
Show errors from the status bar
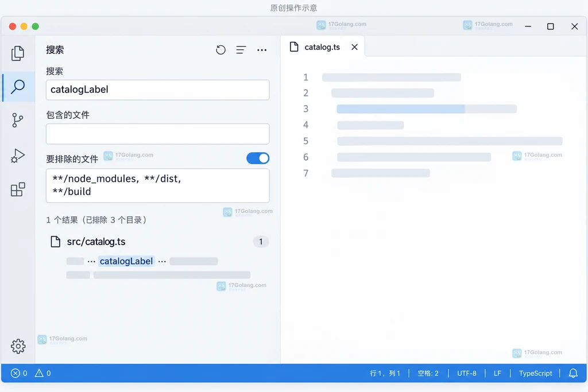19,373
